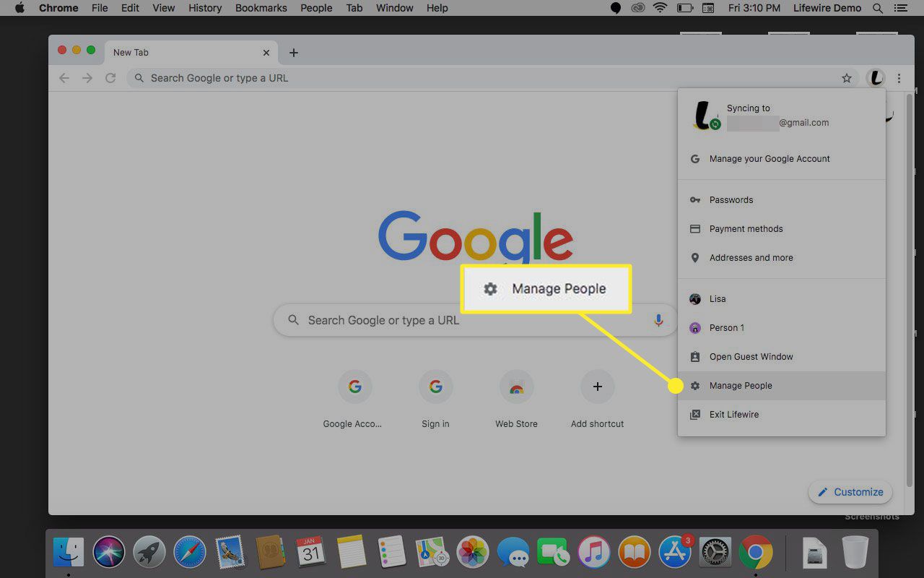Click the Spotlight search icon
The height and width of the screenshot is (578, 924).
point(878,8)
